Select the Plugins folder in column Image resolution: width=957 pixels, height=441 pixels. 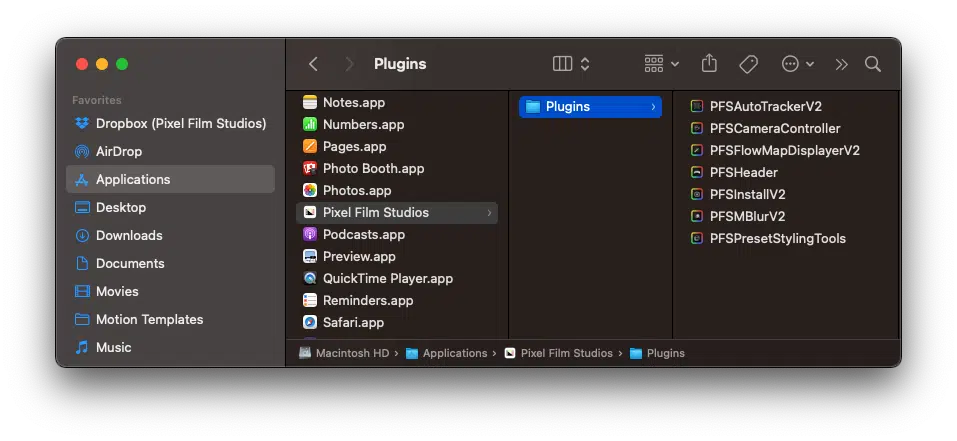pyautogui.click(x=590, y=106)
